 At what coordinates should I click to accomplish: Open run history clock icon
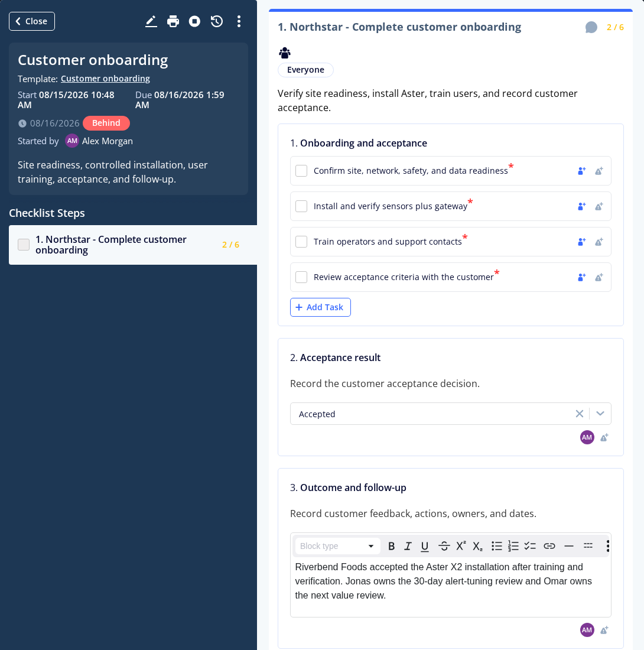tap(217, 21)
